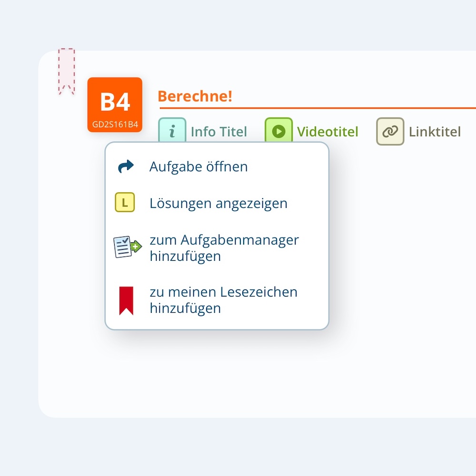Toggle solutions visibility via Lösungen angezeigen
The height and width of the screenshot is (476, 476).
coord(218,203)
